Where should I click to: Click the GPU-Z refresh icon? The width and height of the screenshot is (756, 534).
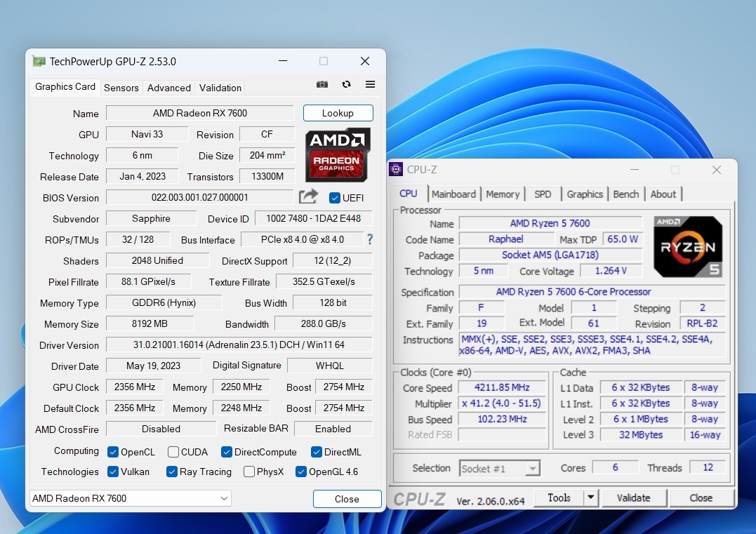click(x=346, y=84)
